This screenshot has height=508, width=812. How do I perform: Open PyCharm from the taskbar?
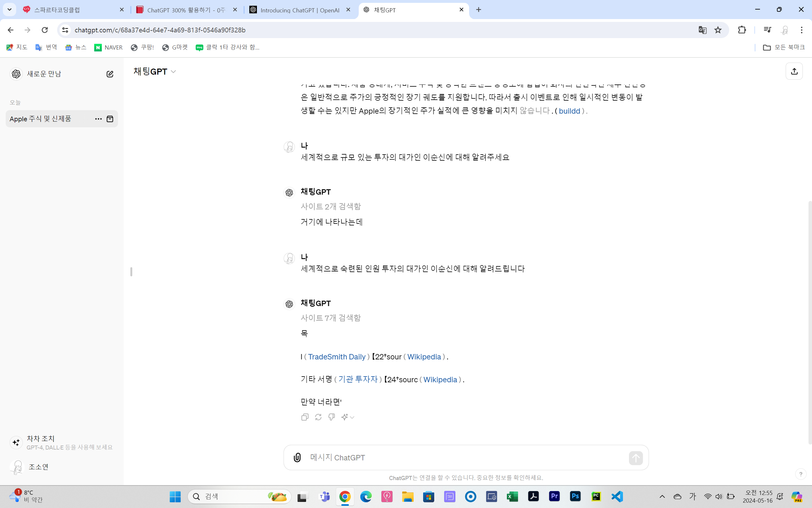click(x=596, y=497)
